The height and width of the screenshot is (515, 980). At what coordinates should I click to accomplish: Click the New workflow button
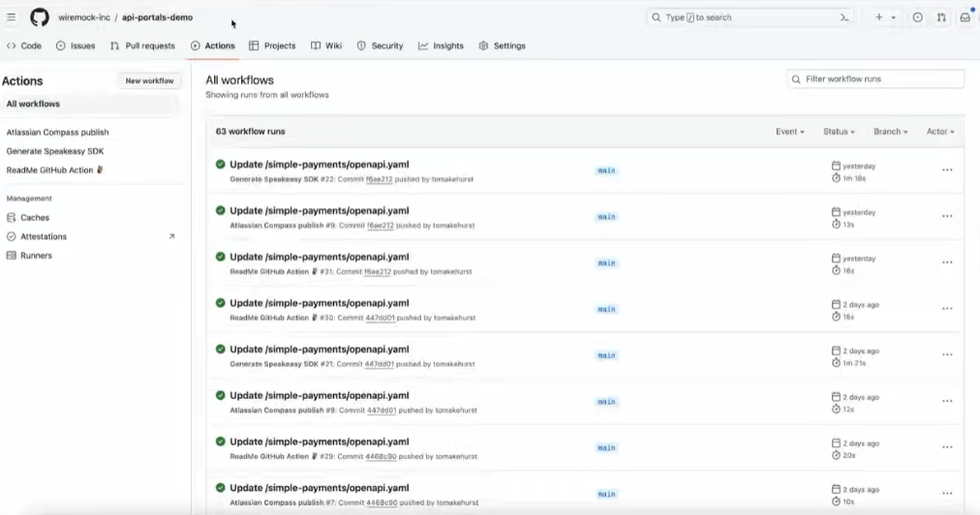coord(149,80)
